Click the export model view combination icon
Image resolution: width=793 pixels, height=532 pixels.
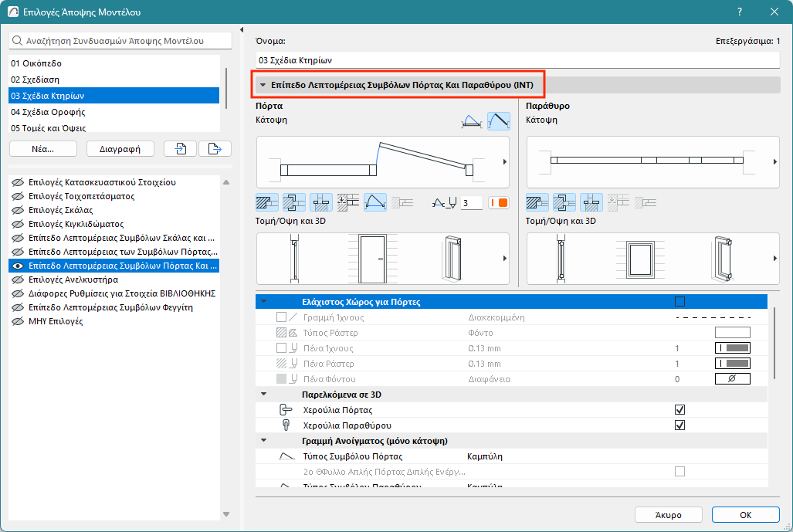(215, 149)
